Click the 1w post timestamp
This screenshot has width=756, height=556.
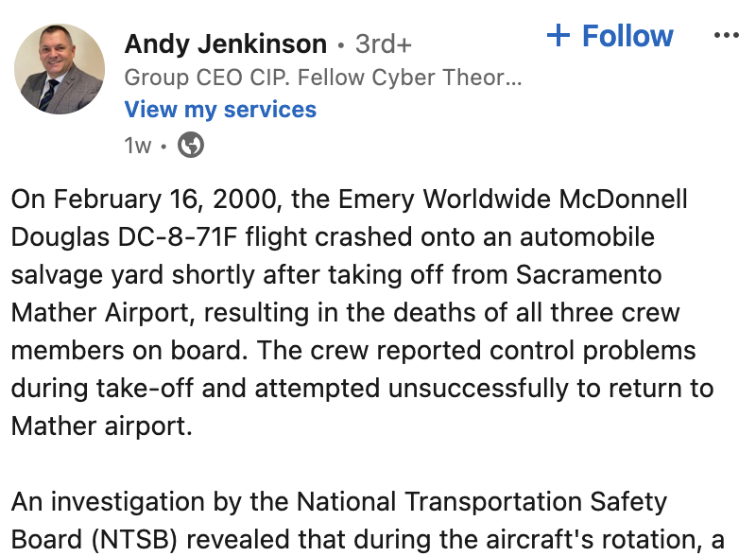(x=137, y=146)
